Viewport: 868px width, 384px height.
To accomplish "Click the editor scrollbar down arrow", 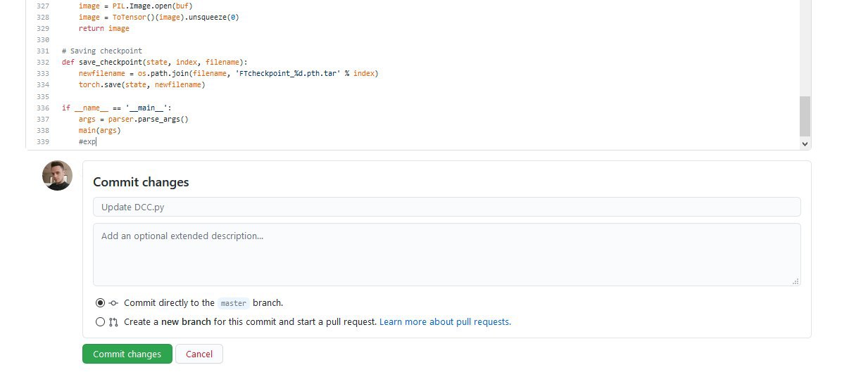I will point(805,143).
